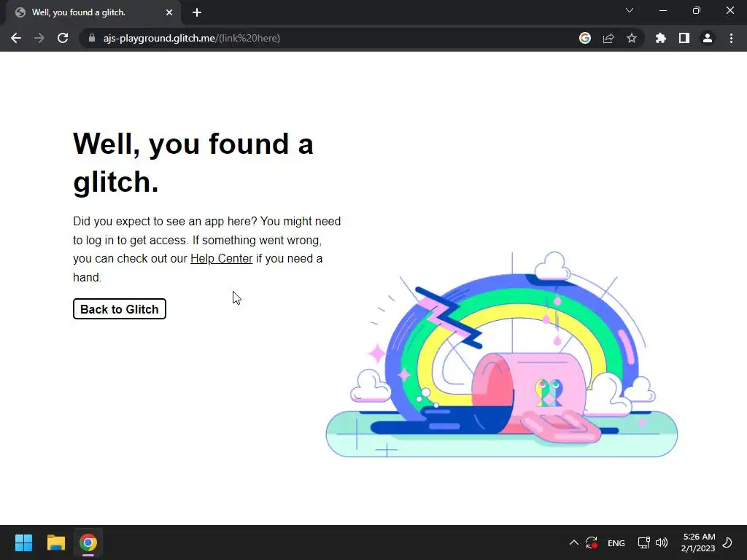The height and width of the screenshot is (560, 747).
Task: Switch input language via ENG
Action: [616, 542]
